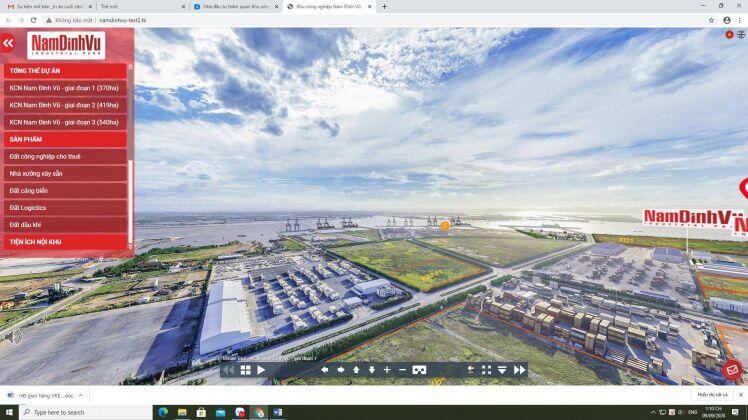The height and width of the screenshot is (420, 748).
Task: Open the Chrome three-dot menu
Action: tap(740, 20)
